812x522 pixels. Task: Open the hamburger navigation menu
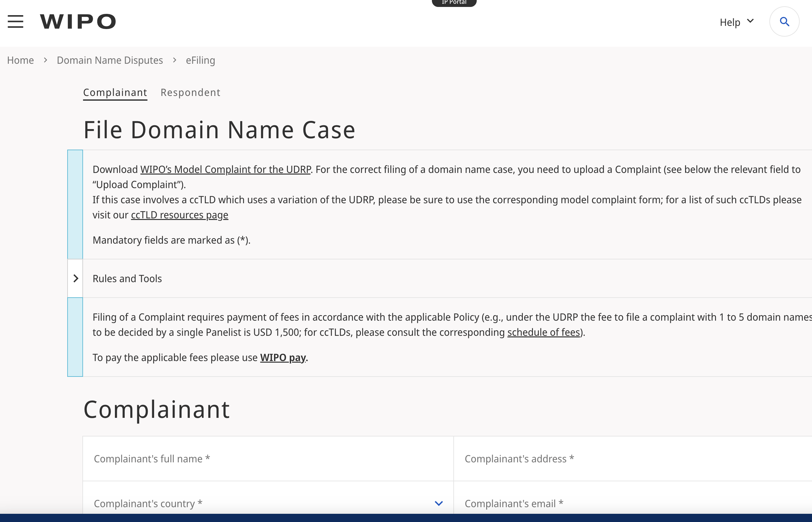click(x=15, y=22)
